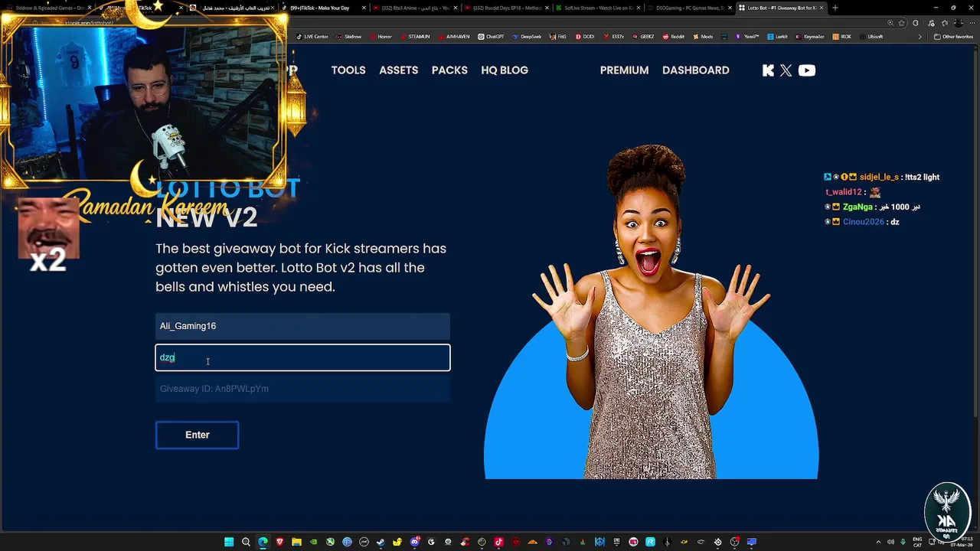This screenshot has height=551, width=980.
Task: Open the Ubisoft bookmark
Action: click(x=871, y=37)
